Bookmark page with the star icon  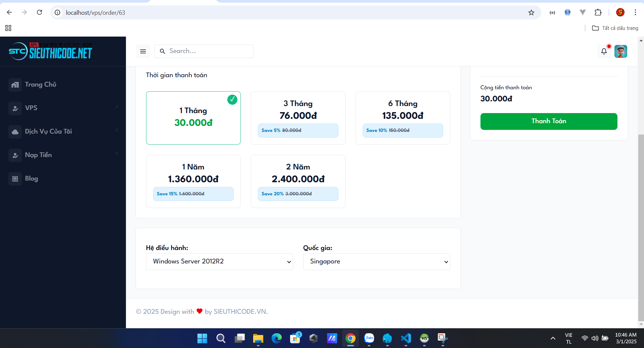531,13
